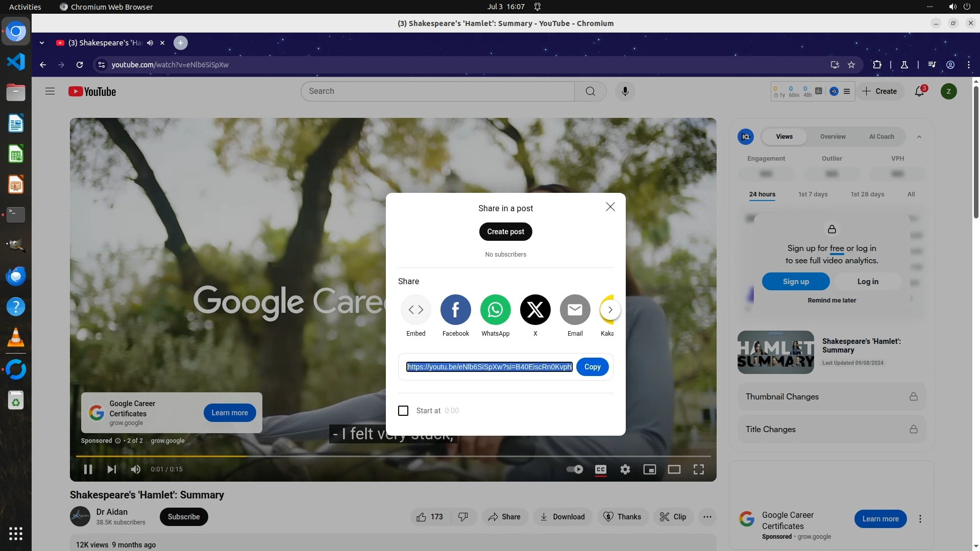Viewport: 980px width, 551px height.
Task: Share video via WhatsApp icon
Action: point(495,310)
